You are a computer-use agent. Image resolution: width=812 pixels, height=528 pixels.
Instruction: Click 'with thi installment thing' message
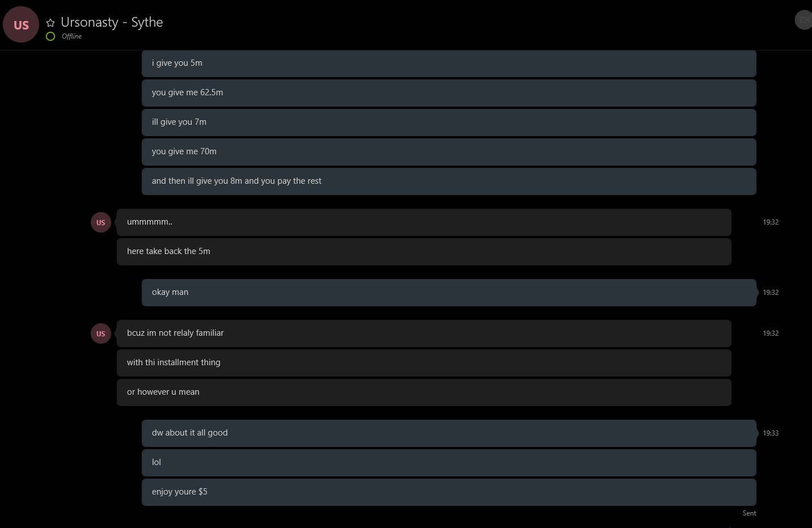(x=424, y=362)
